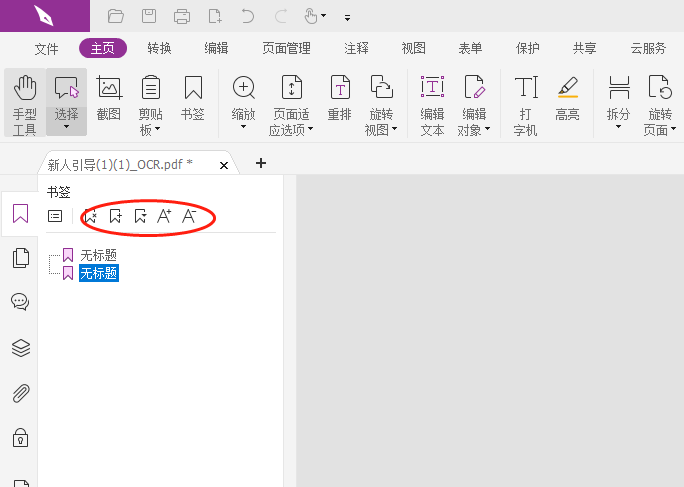Open the comments sidebar icon
This screenshot has width=684, height=487.
(x=20, y=302)
